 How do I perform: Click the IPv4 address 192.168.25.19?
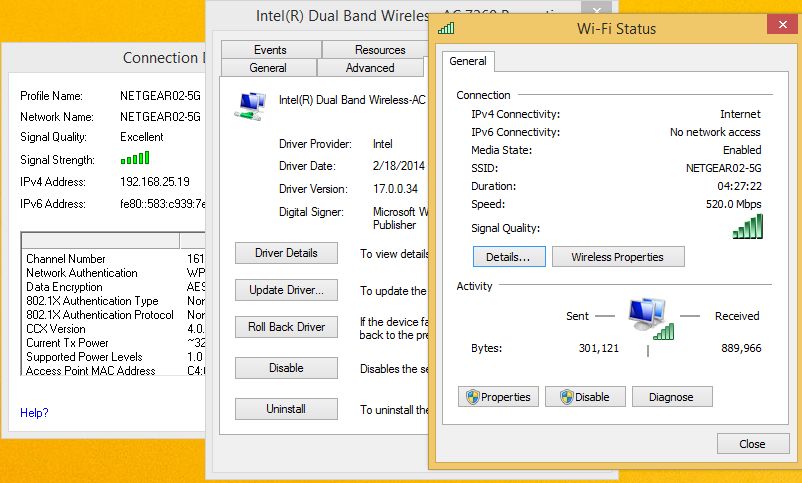click(x=155, y=182)
